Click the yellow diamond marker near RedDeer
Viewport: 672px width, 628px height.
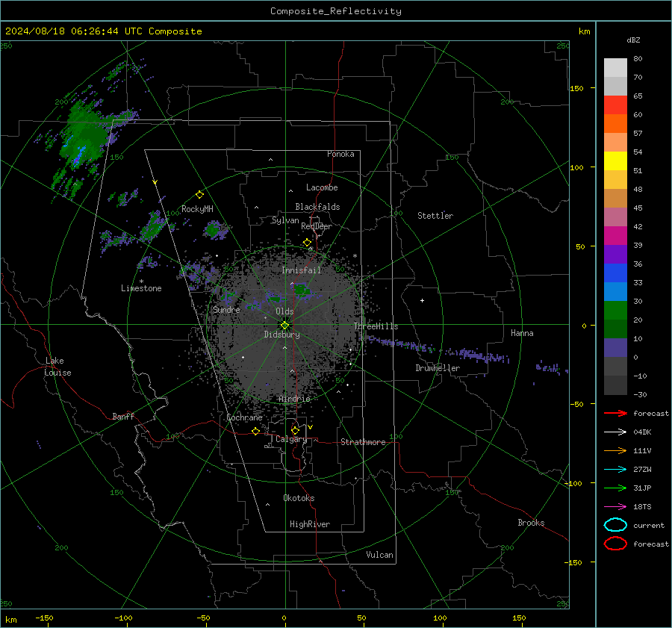tap(307, 243)
